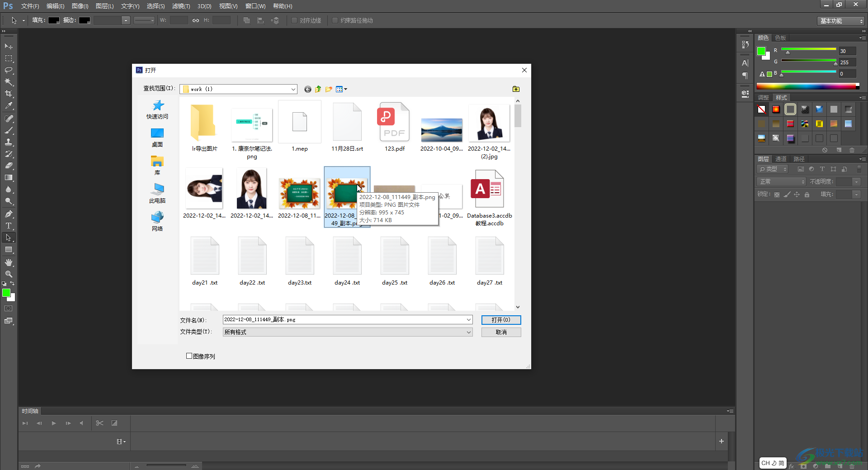
Task: Click the fill color swatch in options bar
Action: tap(54, 20)
